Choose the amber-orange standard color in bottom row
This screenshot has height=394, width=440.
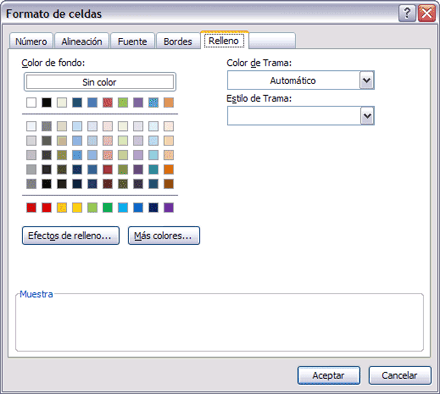pyautogui.click(x=62, y=208)
